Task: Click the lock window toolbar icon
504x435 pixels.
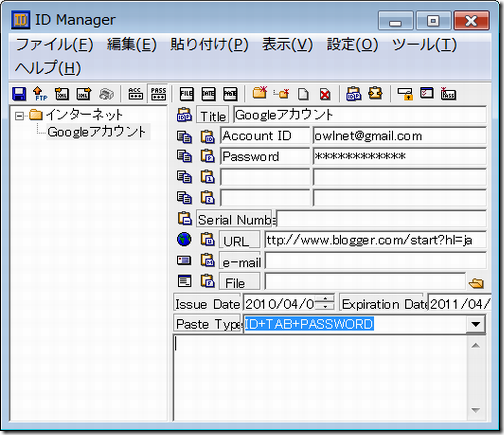Action: [405, 94]
